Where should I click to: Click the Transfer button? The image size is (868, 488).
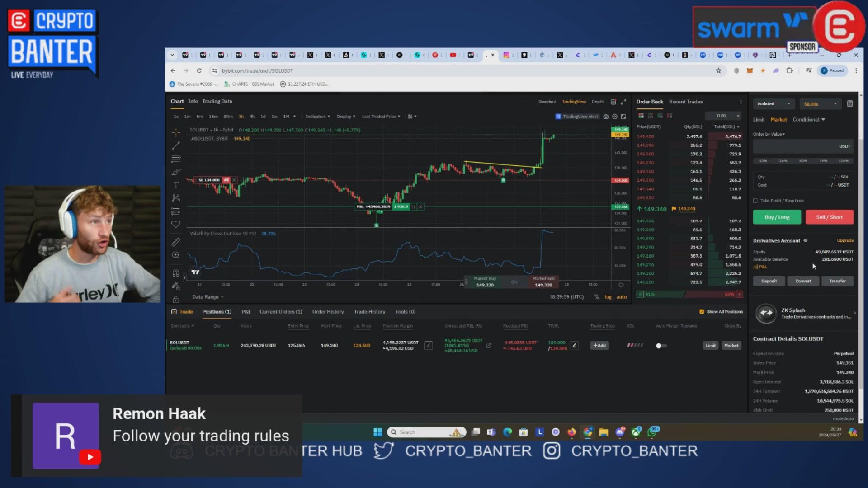(x=837, y=281)
